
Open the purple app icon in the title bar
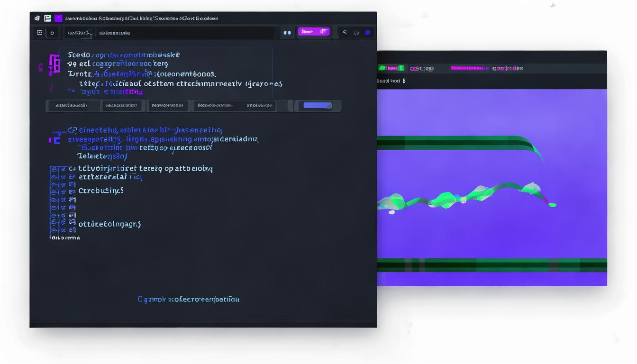[x=59, y=18]
